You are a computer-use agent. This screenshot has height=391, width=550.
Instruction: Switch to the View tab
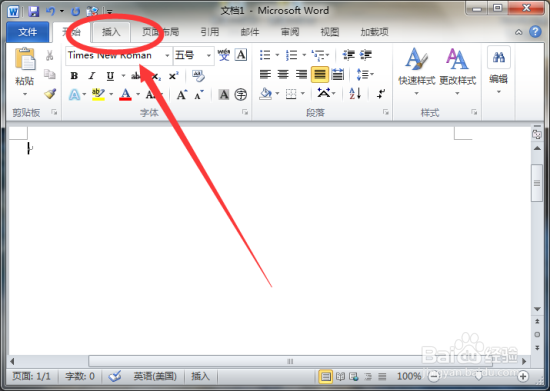[330, 32]
